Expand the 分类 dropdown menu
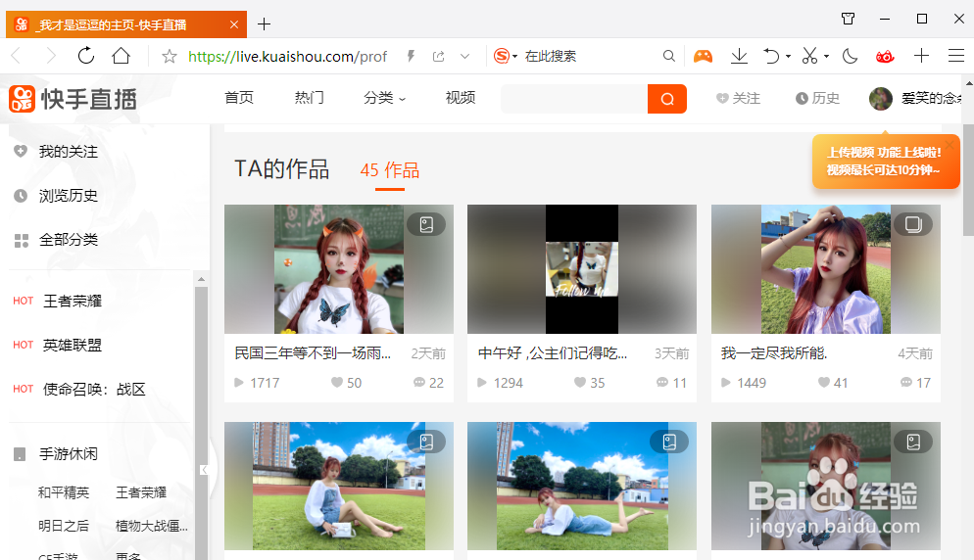Screen dimensions: 974x560 (384, 98)
